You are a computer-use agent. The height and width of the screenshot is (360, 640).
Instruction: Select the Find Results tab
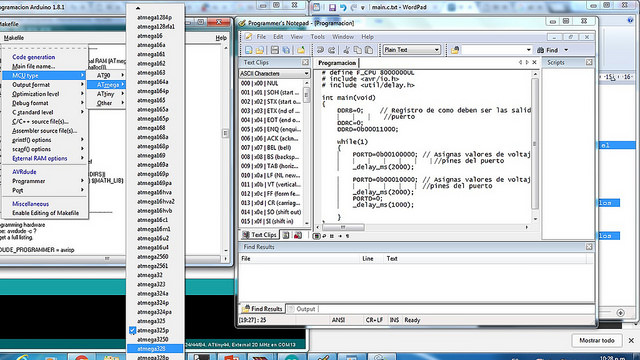point(262,309)
